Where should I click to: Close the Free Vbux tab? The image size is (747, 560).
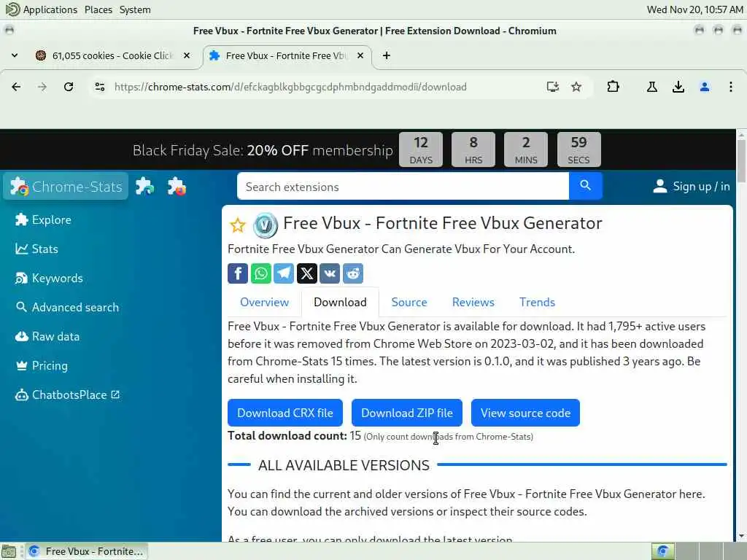pyautogui.click(x=360, y=55)
